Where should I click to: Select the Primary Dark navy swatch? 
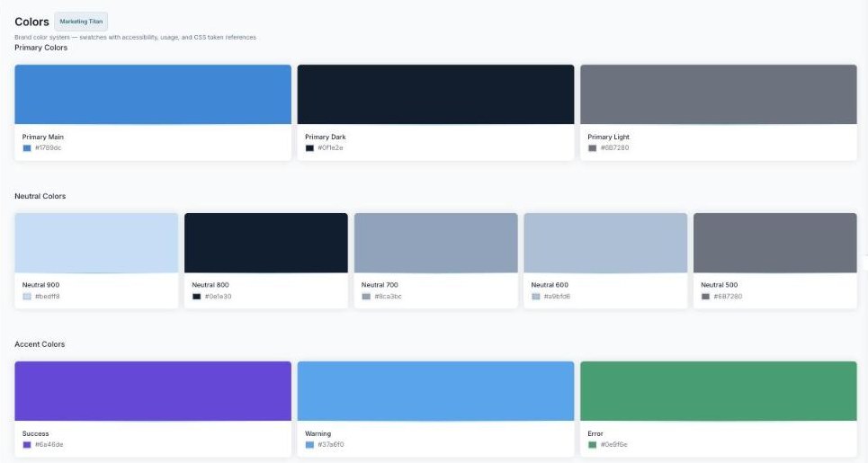(x=435, y=94)
